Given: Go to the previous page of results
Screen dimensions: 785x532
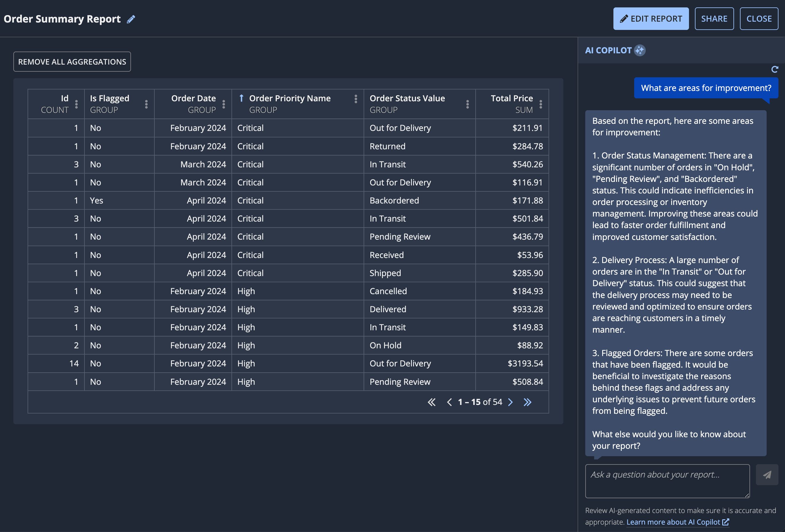Looking at the screenshot, I should click(449, 402).
